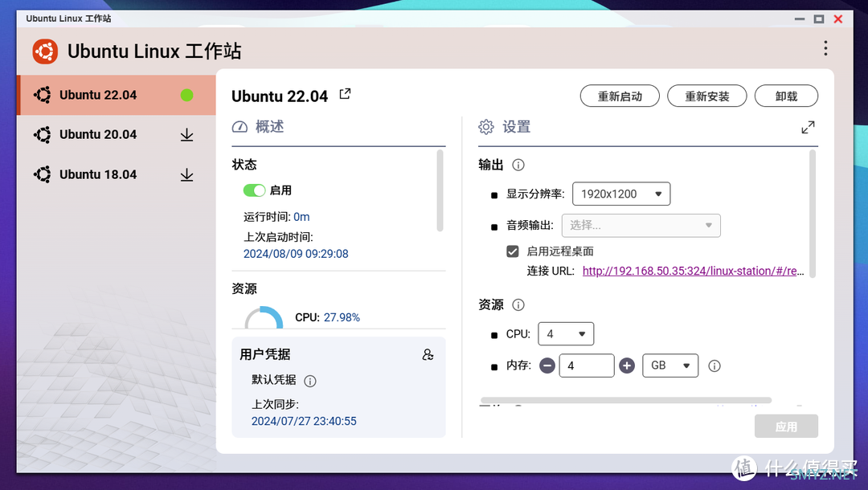The image size is (868, 490).
Task: Maximize the Ubuntu Linux Station window
Action: (x=819, y=18)
